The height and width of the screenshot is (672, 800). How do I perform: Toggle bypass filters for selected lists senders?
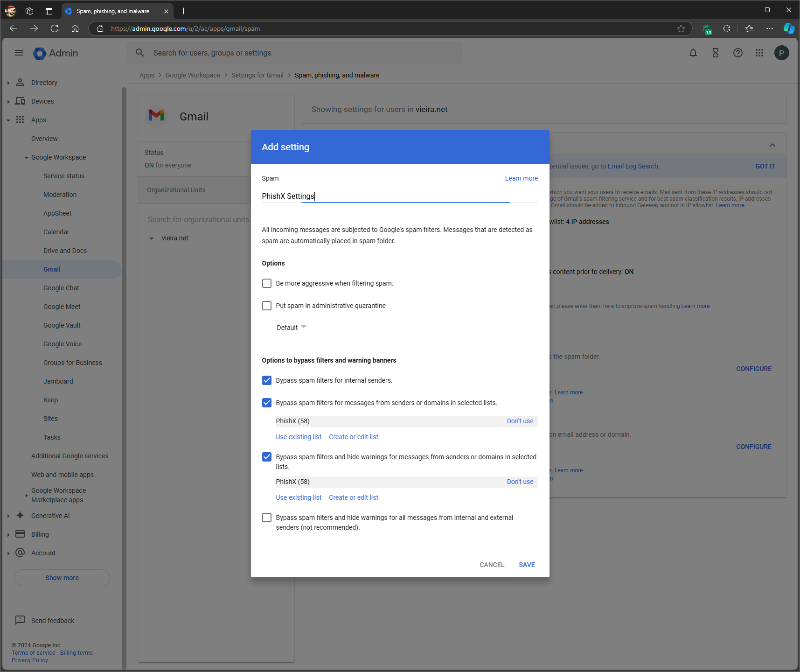[x=267, y=403]
